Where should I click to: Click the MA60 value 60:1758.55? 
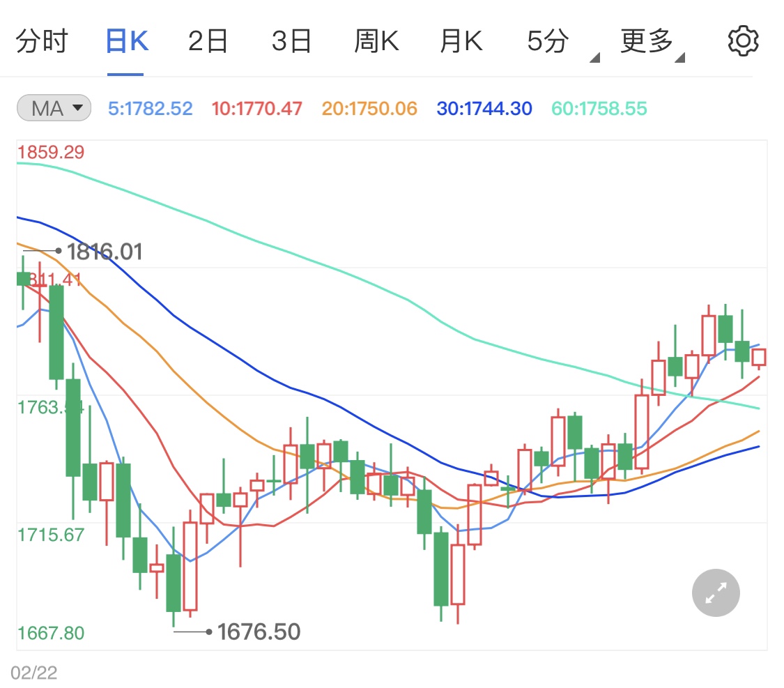coord(599,109)
